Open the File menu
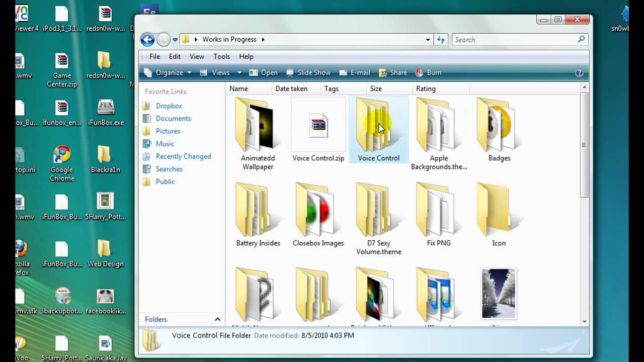This screenshot has width=644, height=362. [x=154, y=56]
